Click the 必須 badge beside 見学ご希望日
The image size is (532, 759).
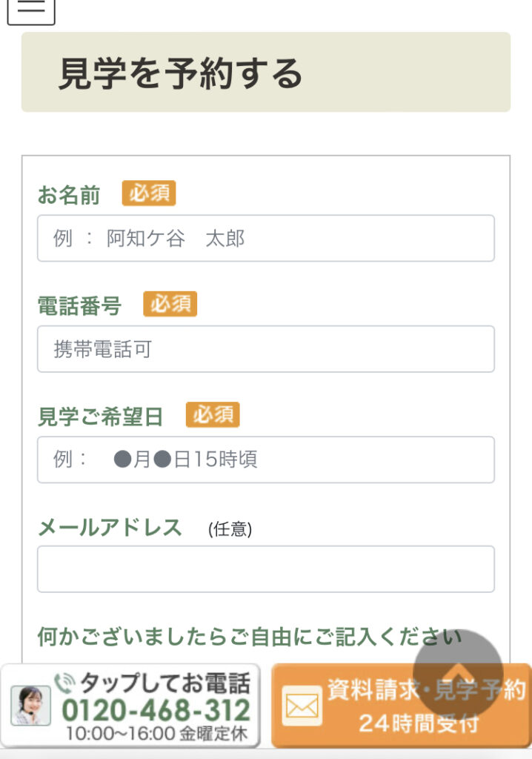(x=213, y=415)
